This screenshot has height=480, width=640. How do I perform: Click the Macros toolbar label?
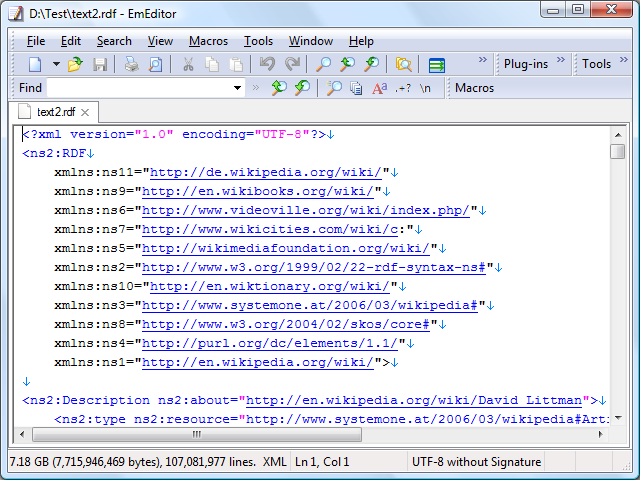click(x=474, y=88)
